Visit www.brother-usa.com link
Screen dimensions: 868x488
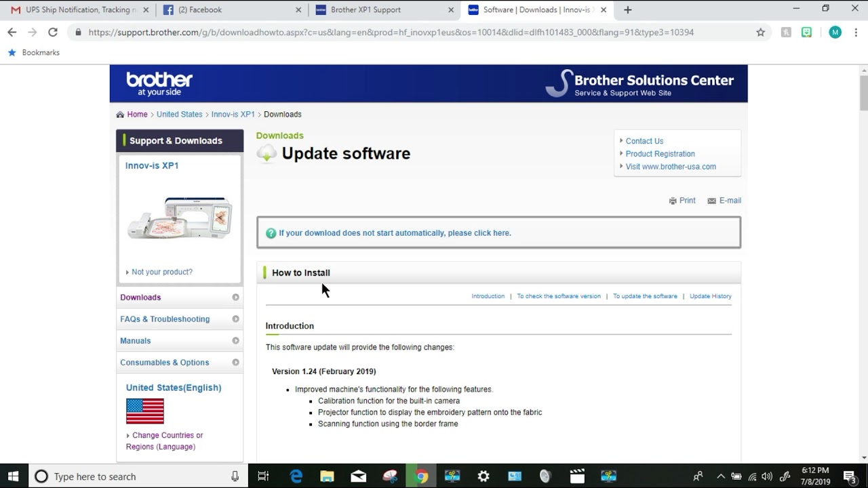pos(671,167)
